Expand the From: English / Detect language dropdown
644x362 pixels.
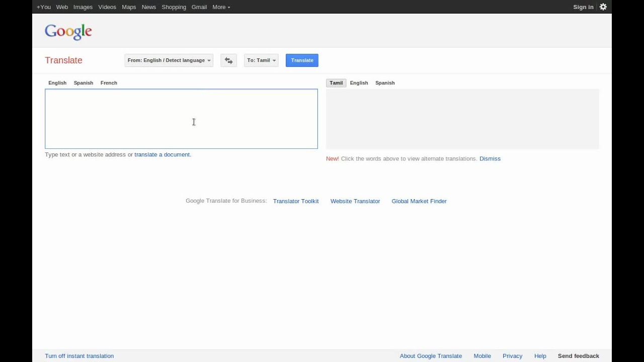click(169, 60)
